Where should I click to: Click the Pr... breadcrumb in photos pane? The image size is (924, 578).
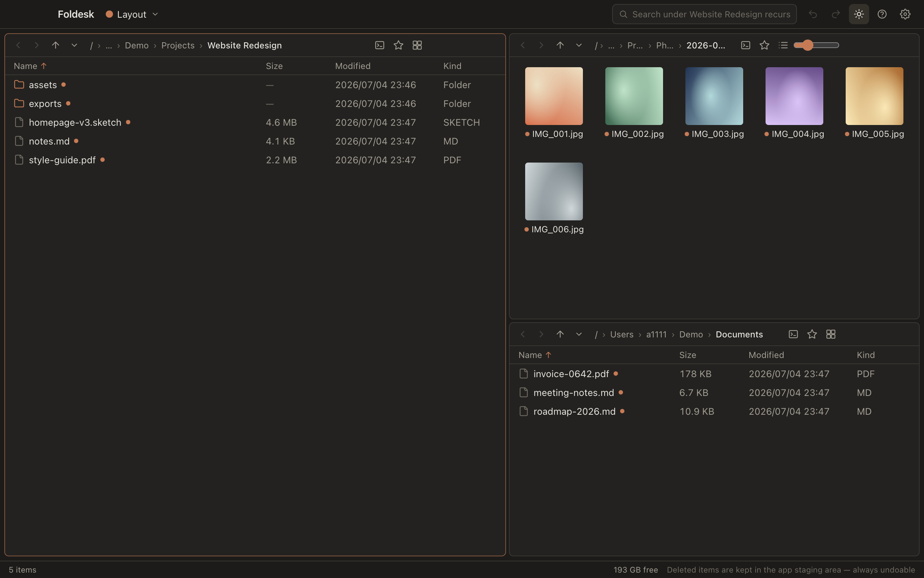(x=635, y=45)
